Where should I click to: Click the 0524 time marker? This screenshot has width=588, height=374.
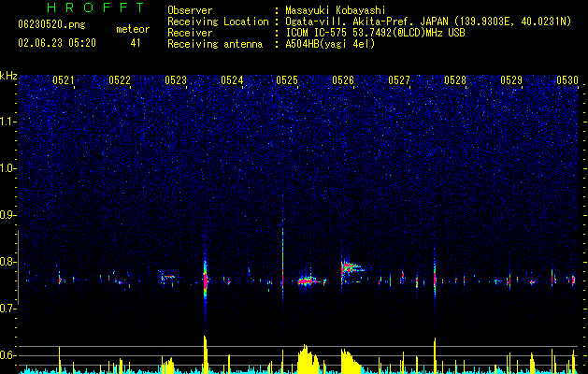pyautogui.click(x=232, y=79)
